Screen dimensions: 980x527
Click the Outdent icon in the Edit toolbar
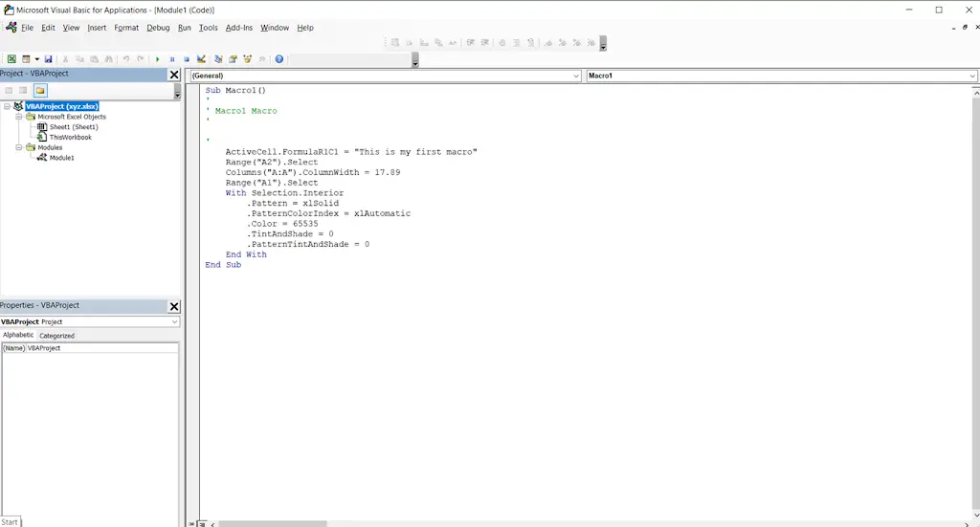[485, 42]
